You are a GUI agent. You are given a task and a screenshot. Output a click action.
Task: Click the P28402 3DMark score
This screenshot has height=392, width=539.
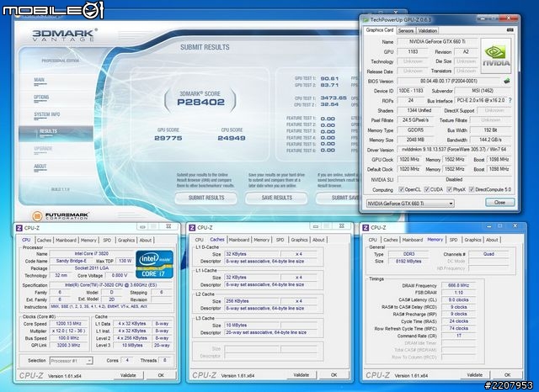coord(200,102)
